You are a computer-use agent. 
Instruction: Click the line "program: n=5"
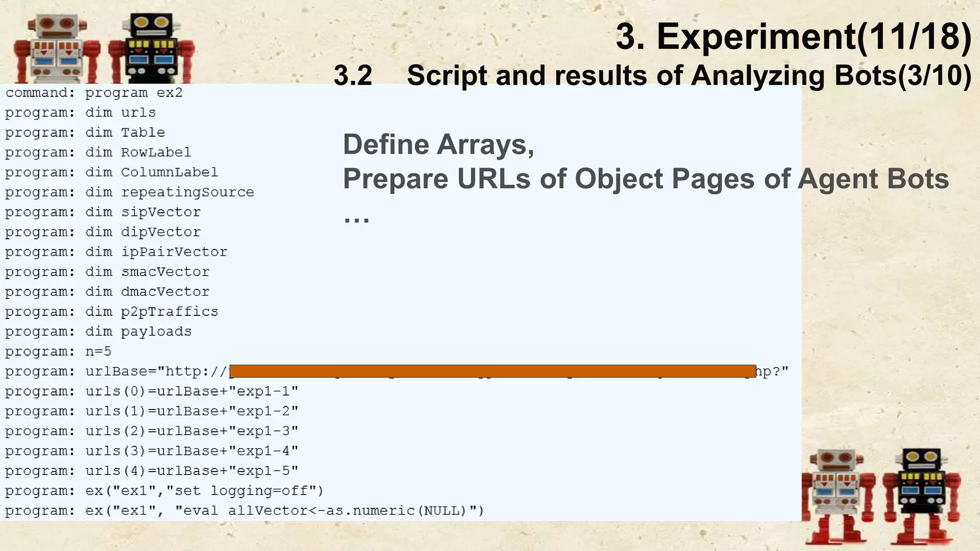[58, 352]
